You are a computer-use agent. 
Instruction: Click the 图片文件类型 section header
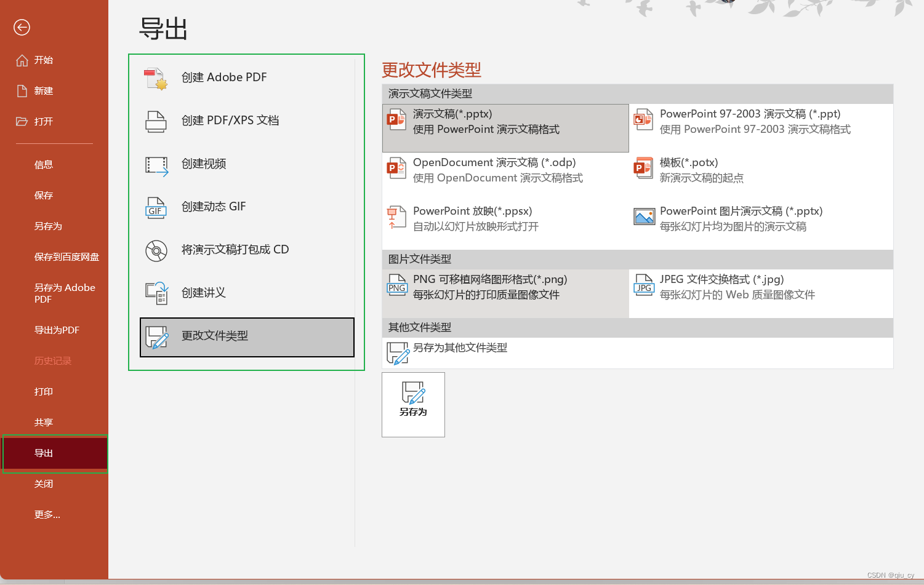(x=637, y=260)
